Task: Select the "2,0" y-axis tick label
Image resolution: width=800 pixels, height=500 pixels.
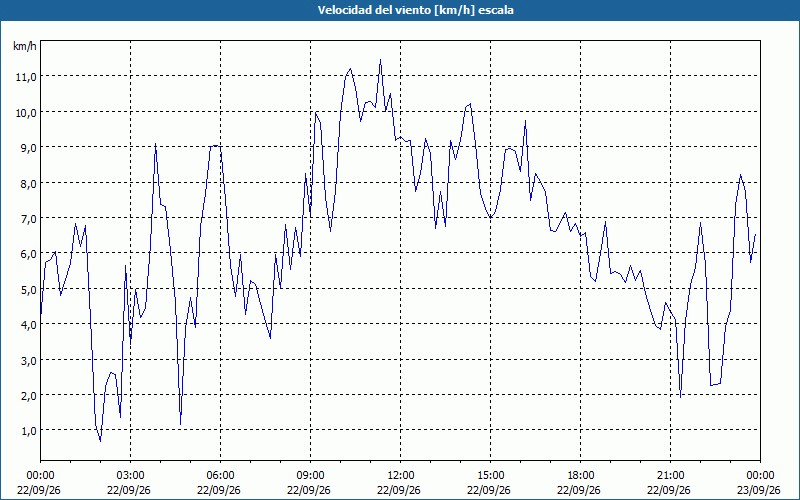Action: tap(28, 395)
